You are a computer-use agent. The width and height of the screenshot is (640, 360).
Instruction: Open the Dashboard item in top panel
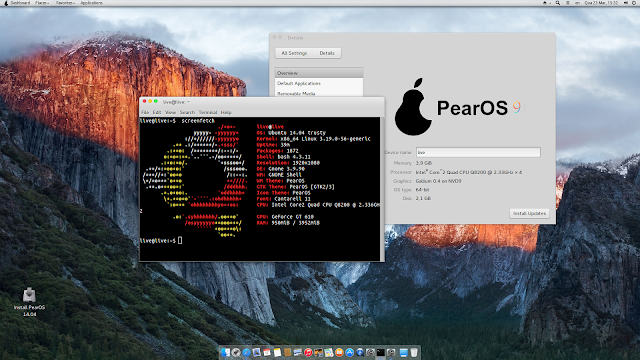tap(20, 3)
